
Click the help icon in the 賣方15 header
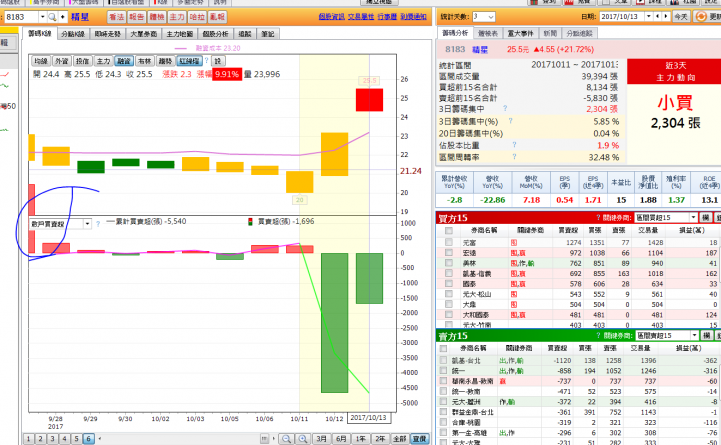[598, 336]
